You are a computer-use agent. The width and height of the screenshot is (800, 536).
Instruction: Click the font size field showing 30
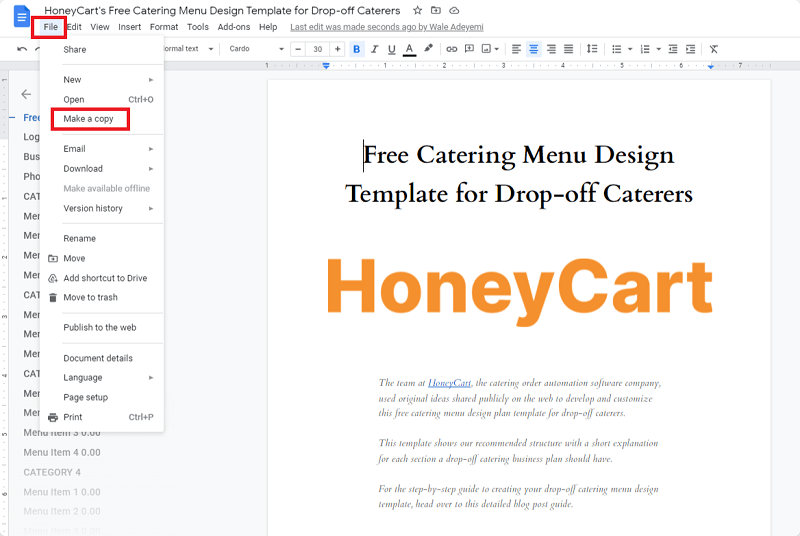317,49
